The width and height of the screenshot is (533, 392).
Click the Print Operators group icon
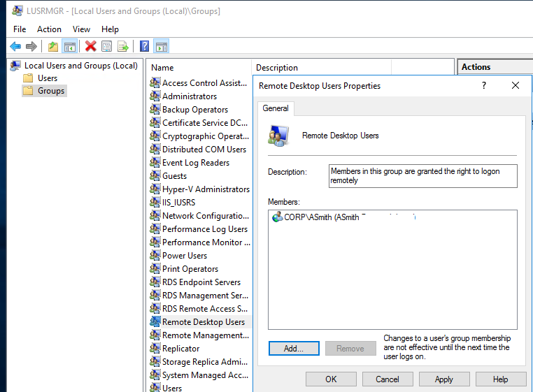click(x=155, y=269)
